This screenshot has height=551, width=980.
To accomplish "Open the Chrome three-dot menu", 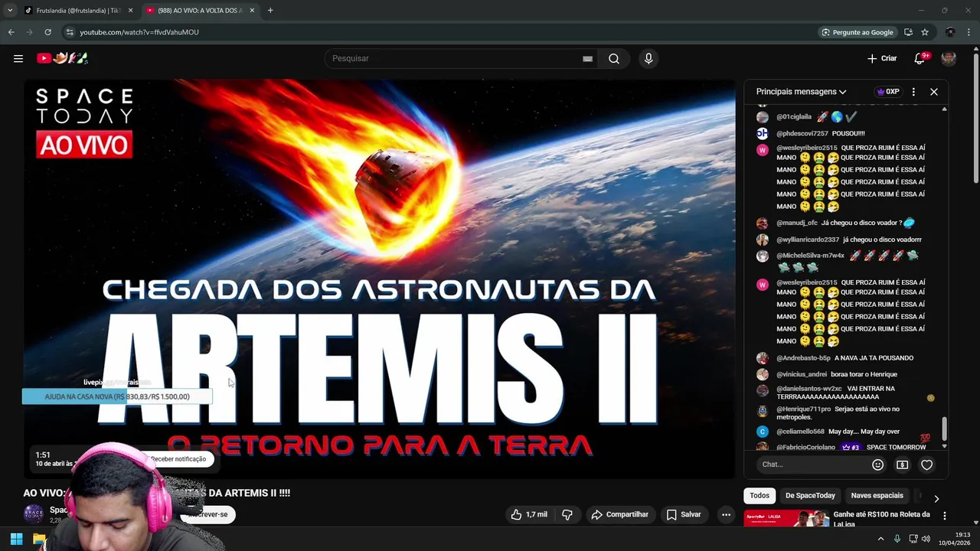I will coord(969,32).
